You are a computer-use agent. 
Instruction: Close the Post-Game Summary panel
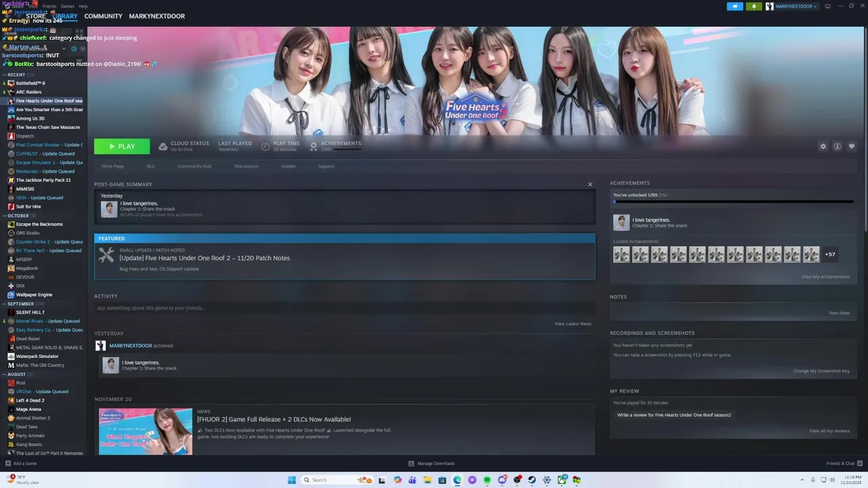point(590,184)
